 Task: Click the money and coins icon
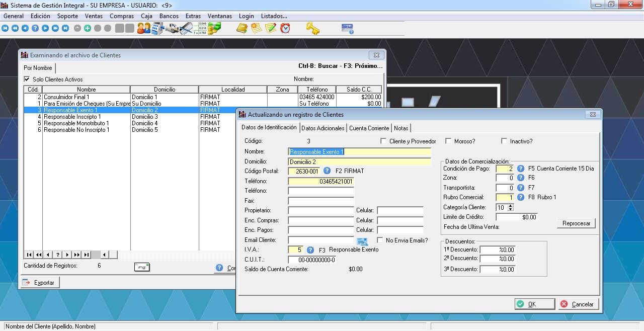[215, 28]
